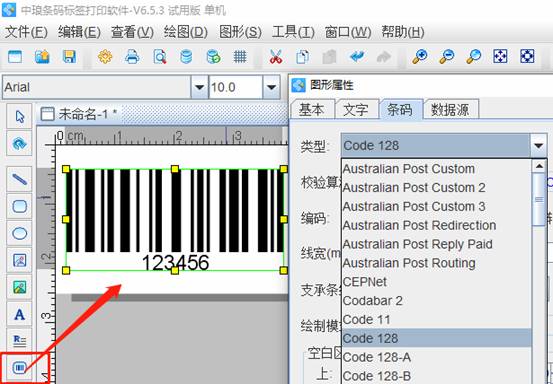Choose the straight line drawing tool
This screenshot has height=384, width=553.
click(x=19, y=179)
